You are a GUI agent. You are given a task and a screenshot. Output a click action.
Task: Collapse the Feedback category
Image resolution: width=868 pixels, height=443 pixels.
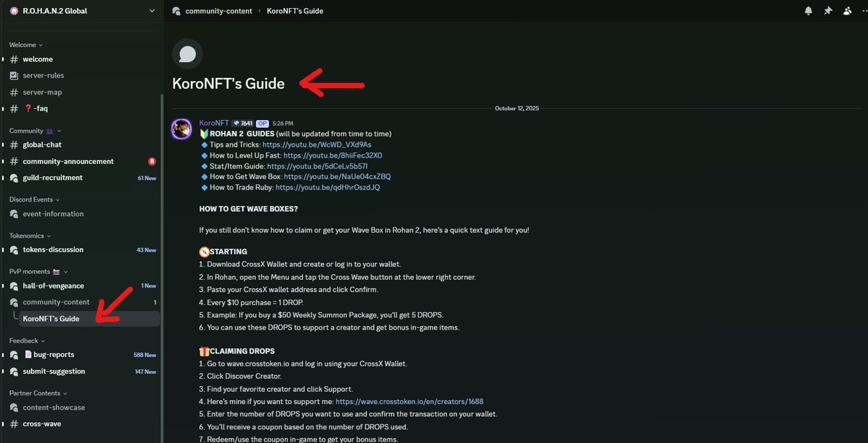click(27, 340)
